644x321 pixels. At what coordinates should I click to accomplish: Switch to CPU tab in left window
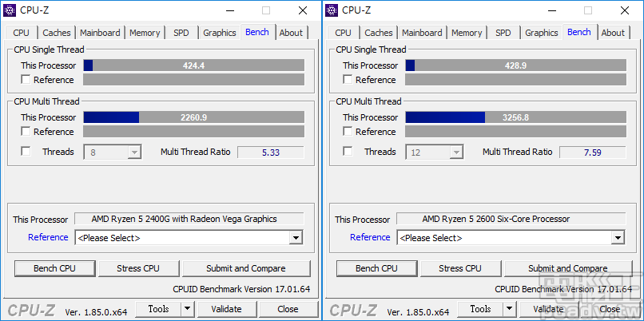pyautogui.click(x=22, y=33)
